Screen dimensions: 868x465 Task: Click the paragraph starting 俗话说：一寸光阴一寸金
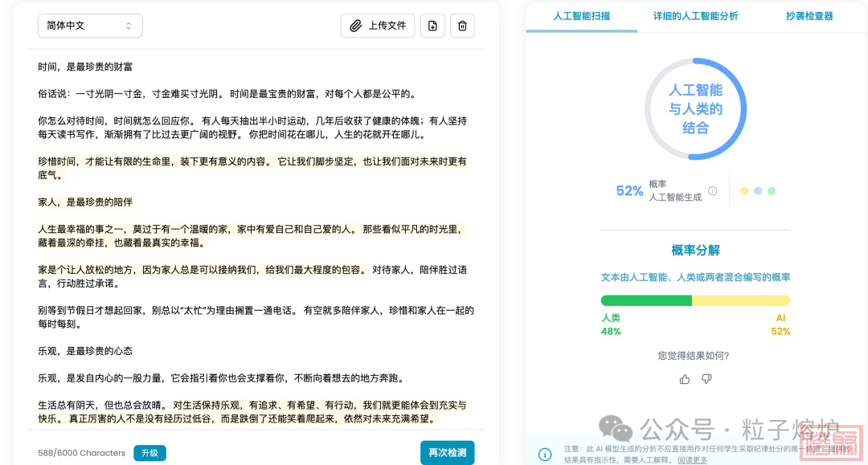click(227, 94)
